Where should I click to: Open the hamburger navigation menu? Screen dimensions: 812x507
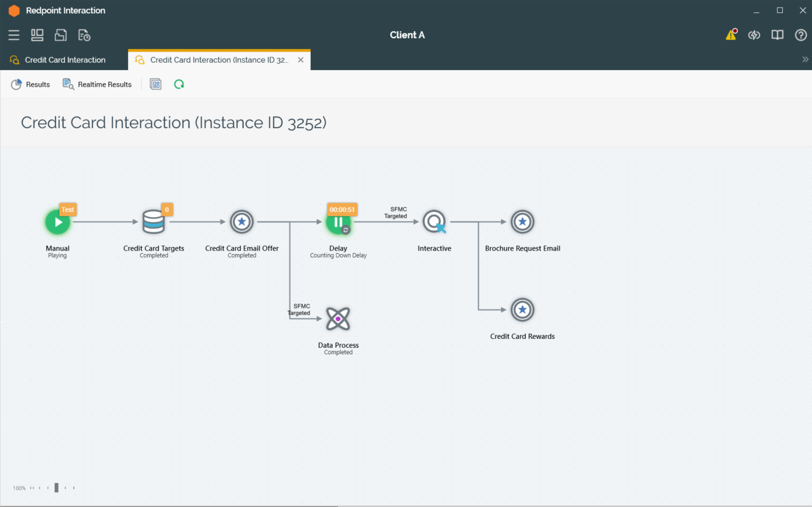pos(14,35)
